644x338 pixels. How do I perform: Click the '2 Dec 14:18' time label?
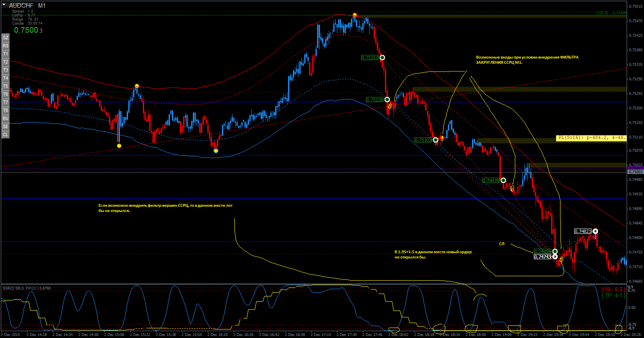click(37, 335)
